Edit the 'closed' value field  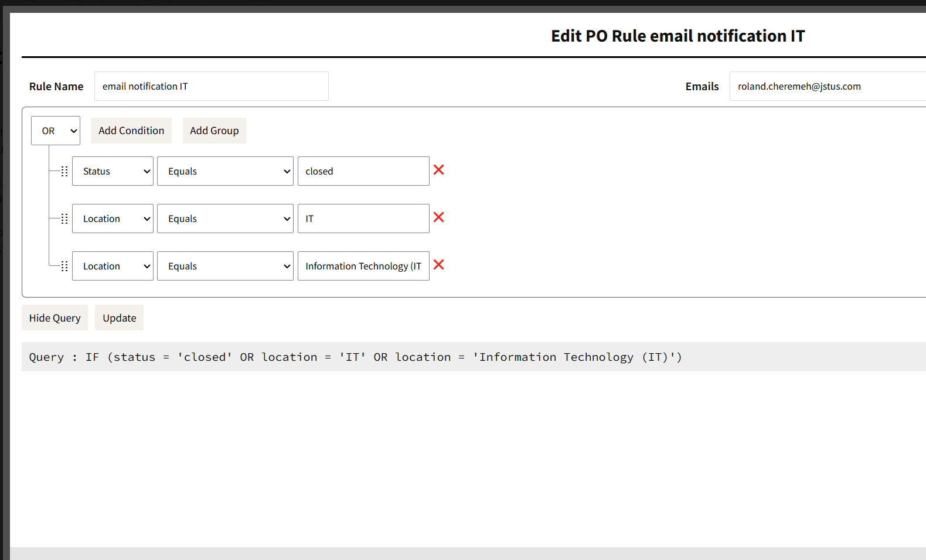click(x=363, y=171)
